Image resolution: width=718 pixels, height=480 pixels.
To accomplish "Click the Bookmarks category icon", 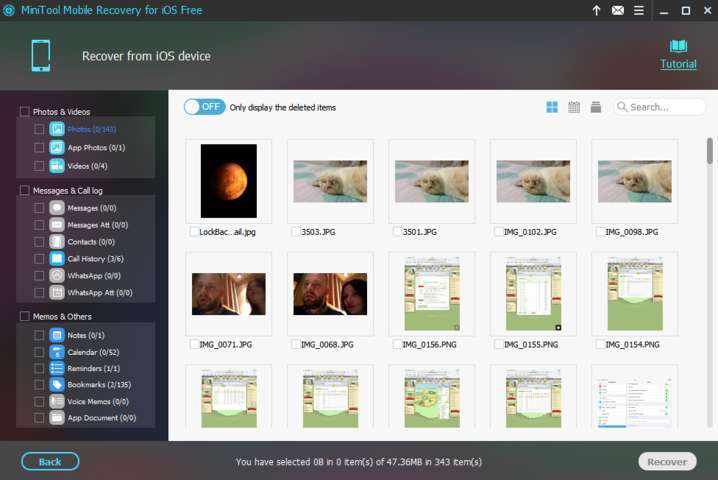I will point(57,385).
